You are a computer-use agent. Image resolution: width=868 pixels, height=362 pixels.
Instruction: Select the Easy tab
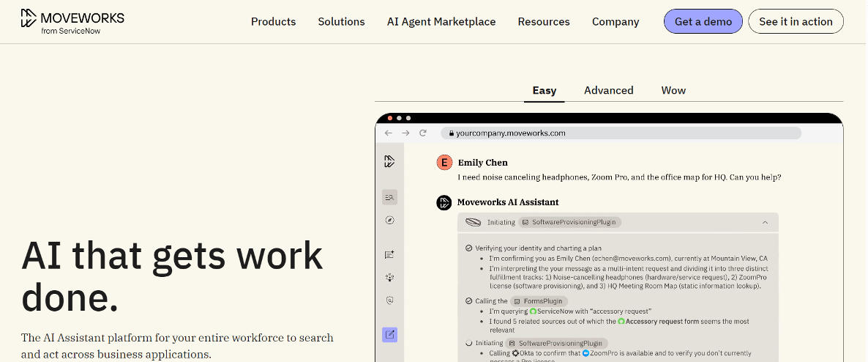(x=545, y=90)
